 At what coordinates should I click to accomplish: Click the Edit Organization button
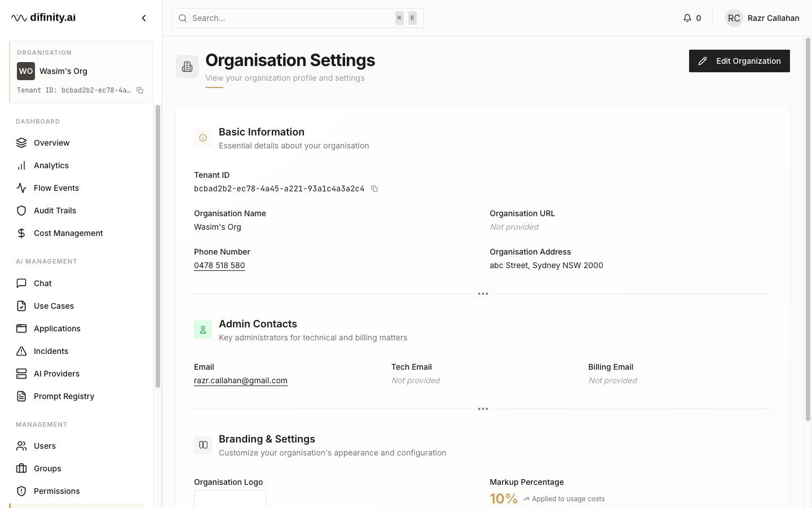739,61
